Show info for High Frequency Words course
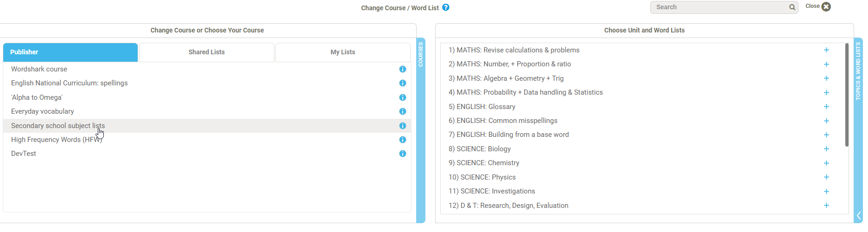868x232 pixels. coord(403,140)
